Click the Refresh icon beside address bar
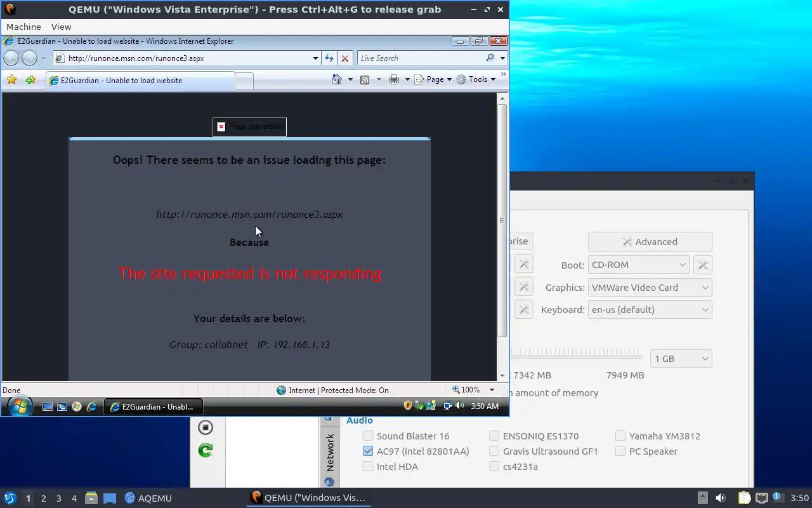 pos(329,58)
